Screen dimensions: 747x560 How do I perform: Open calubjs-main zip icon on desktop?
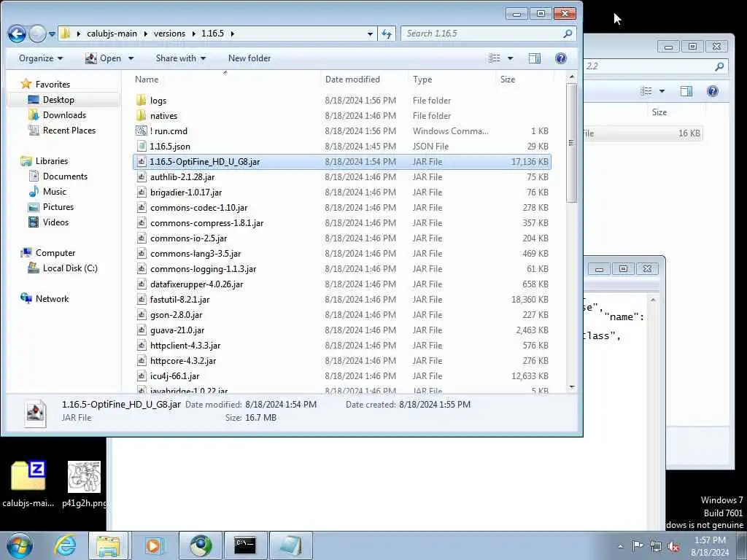pos(28,476)
